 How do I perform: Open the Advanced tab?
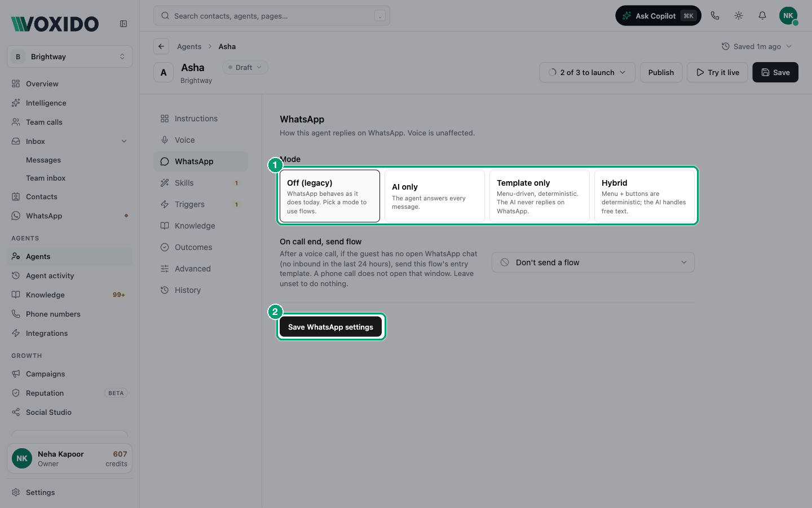coord(201,269)
